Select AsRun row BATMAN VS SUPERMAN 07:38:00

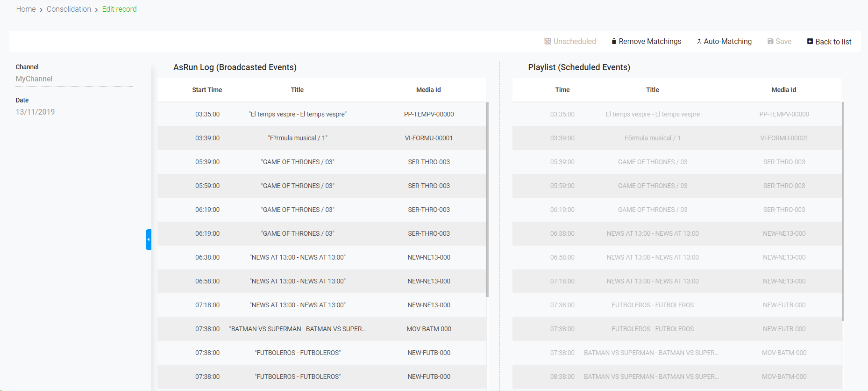[298, 329]
